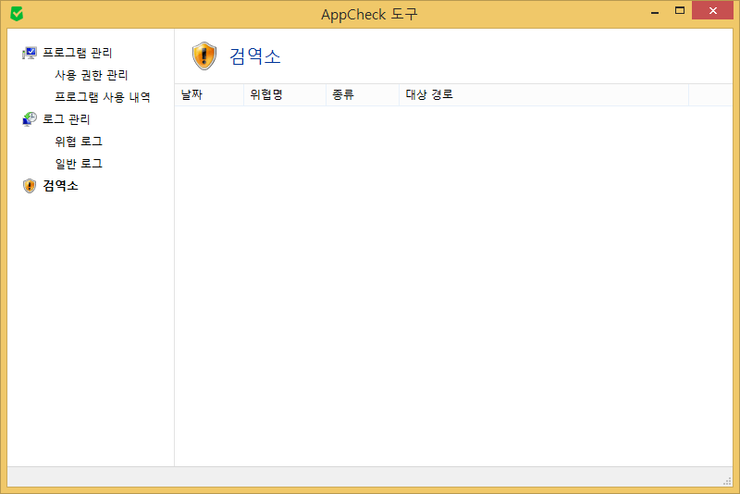Click the 검역소 page title text
Screen dimensions: 740x494
pyautogui.click(x=255, y=56)
